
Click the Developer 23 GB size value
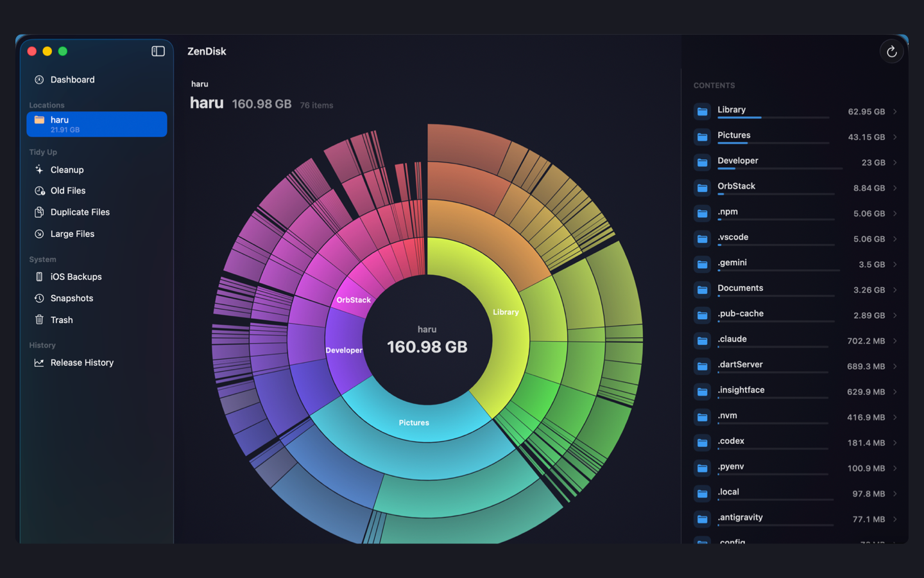click(873, 162)
